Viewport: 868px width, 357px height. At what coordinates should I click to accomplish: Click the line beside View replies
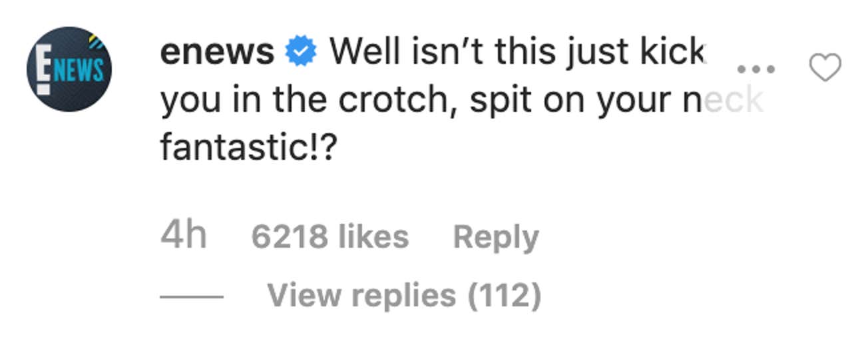(x=192, y=296)
